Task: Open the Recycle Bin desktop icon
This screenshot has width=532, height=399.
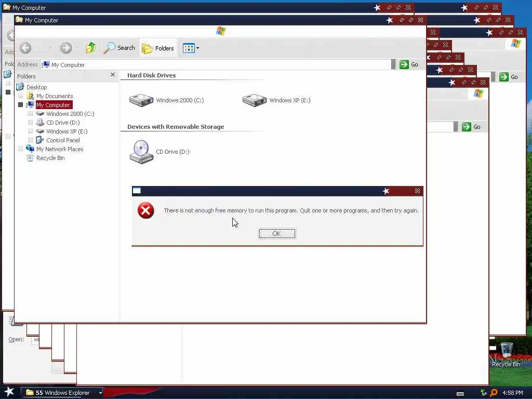Action: (506, 354)
